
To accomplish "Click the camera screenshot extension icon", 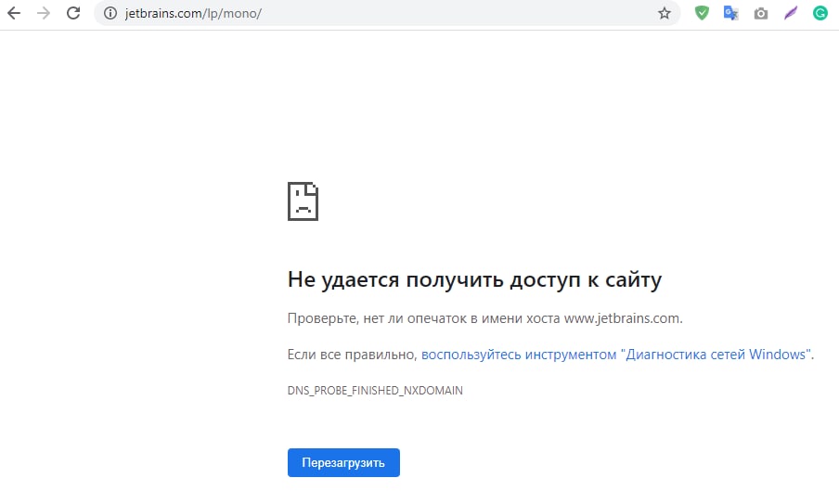I will [761, 13].
